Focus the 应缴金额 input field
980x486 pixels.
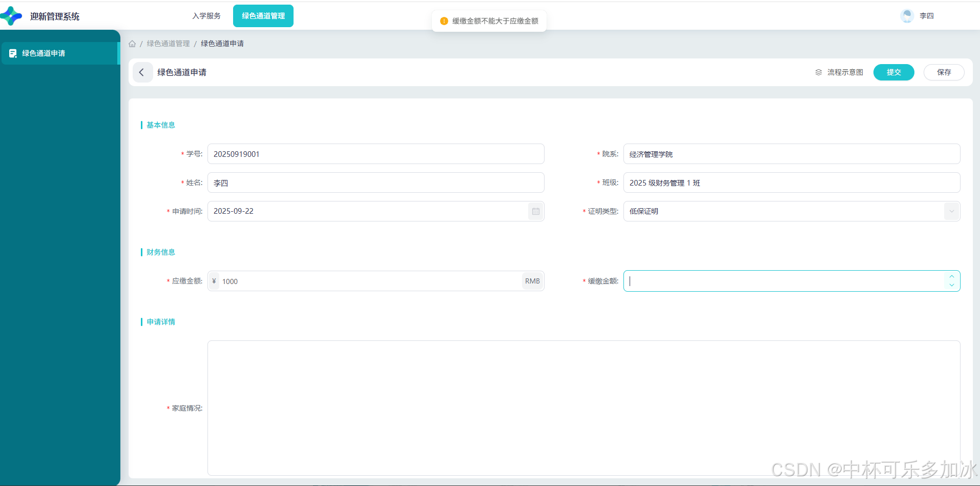(376, 281)
